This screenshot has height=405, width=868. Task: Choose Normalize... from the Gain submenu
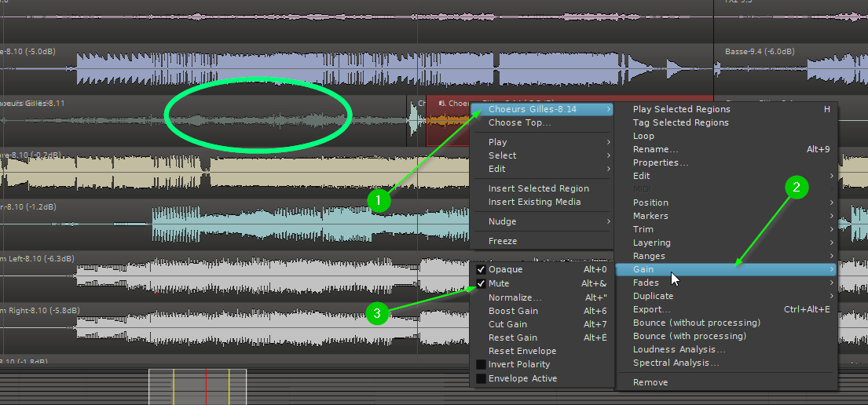tap(515, 297)
